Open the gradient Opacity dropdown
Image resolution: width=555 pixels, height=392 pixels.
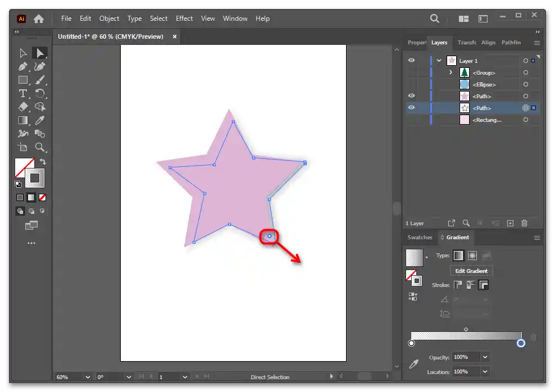pos(485,357)
